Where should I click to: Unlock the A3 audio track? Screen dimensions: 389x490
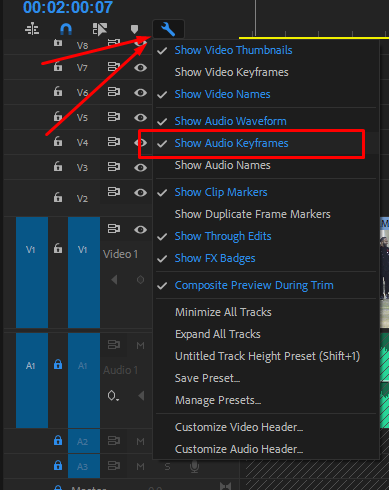pos(58,465)
